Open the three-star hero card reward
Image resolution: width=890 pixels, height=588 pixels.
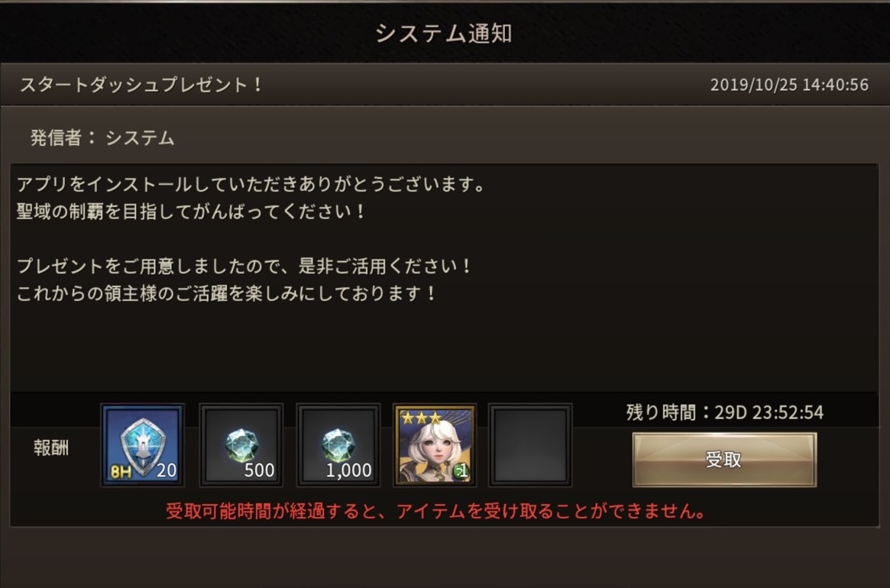pyautogui.click(x=435, y=445)
